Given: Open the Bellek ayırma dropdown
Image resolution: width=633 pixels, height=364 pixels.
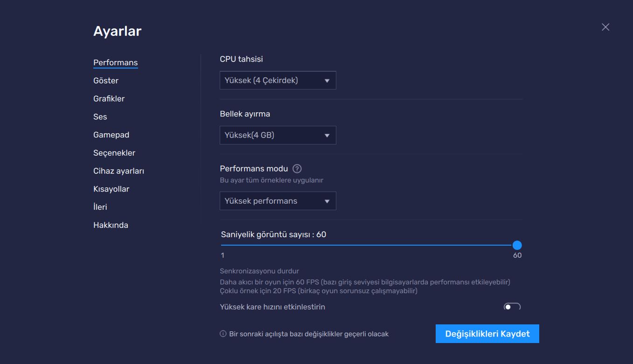Looking at the screenshot, I should tap(278, 135).
